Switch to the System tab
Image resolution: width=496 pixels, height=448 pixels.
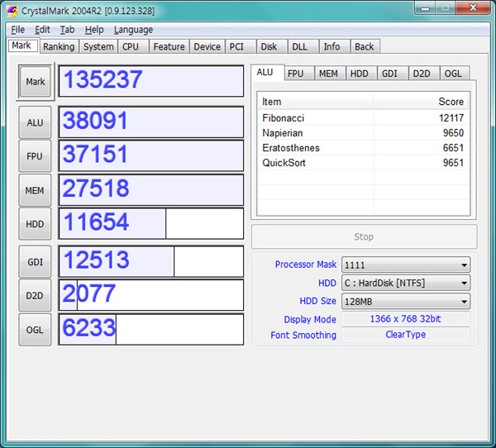(98, 46)
